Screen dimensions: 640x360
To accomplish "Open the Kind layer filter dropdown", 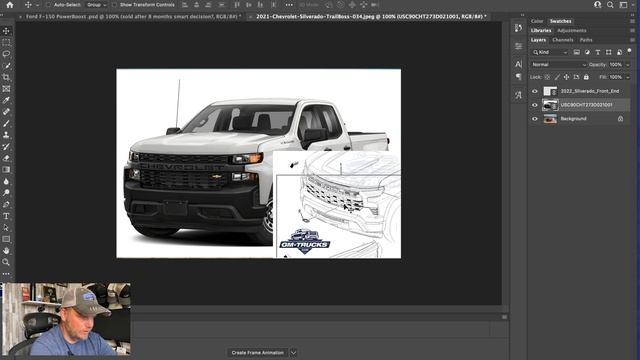I will (x=550, y=52).
